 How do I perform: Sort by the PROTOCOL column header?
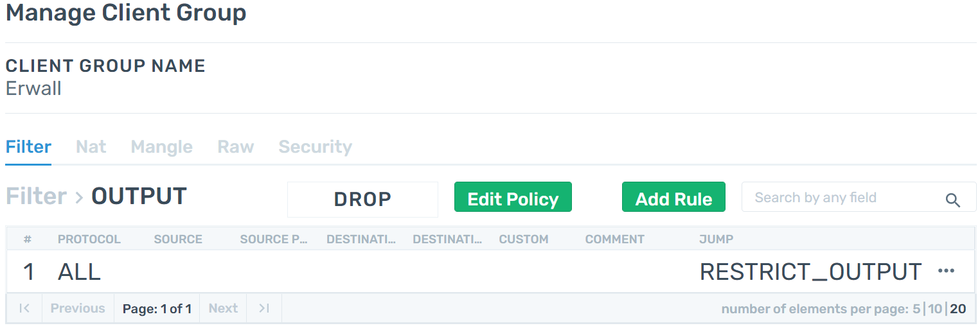89,239
